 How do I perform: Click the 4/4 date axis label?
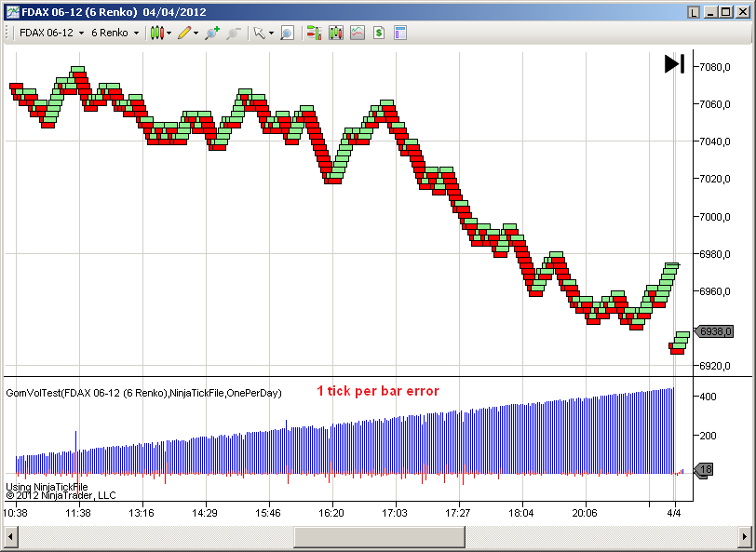674,513
